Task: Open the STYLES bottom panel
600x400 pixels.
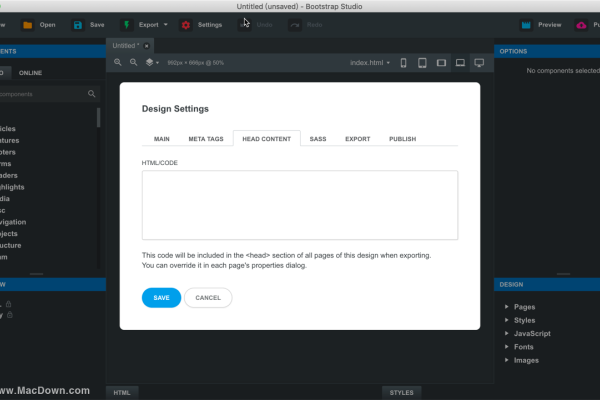Action: coord(401,393)
